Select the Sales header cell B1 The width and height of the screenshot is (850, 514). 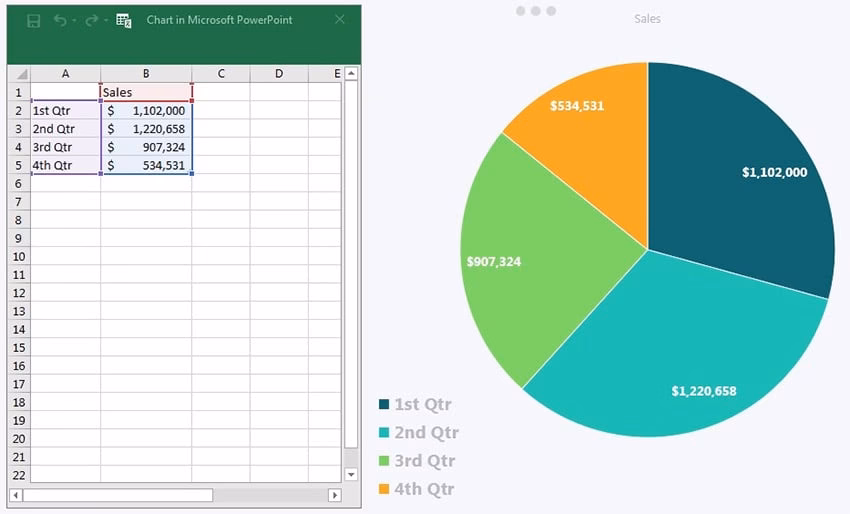point(146,92)
